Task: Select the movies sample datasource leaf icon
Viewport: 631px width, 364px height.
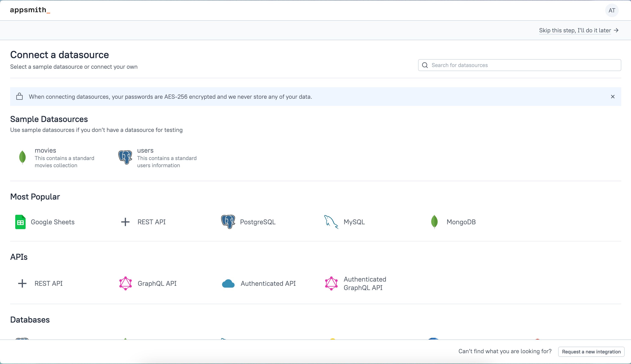Action: click(x=22, y=157)
